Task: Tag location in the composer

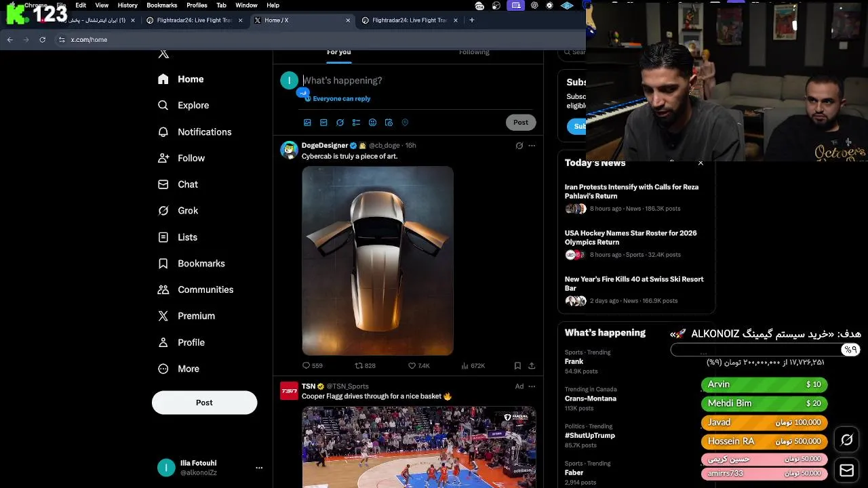Action: 405,123
